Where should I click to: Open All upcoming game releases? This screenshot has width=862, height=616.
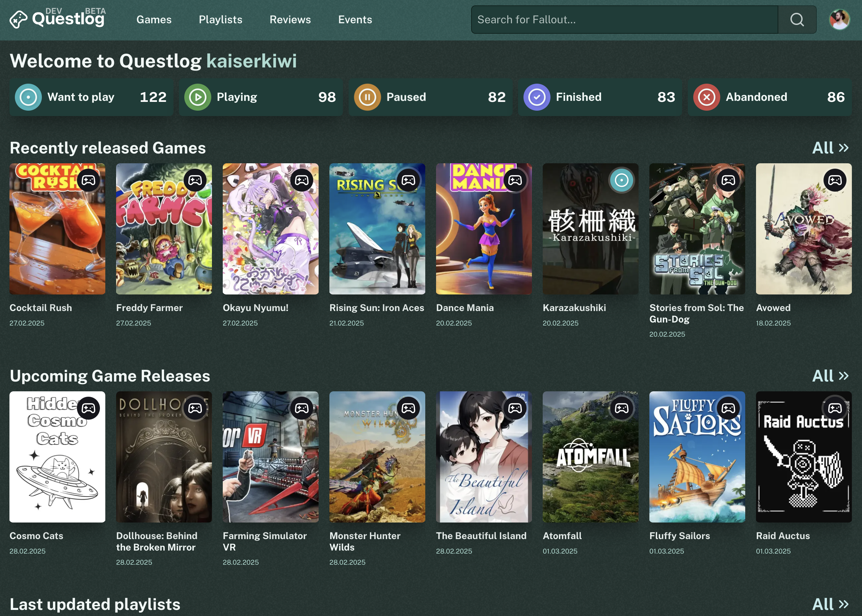(830, 376)
